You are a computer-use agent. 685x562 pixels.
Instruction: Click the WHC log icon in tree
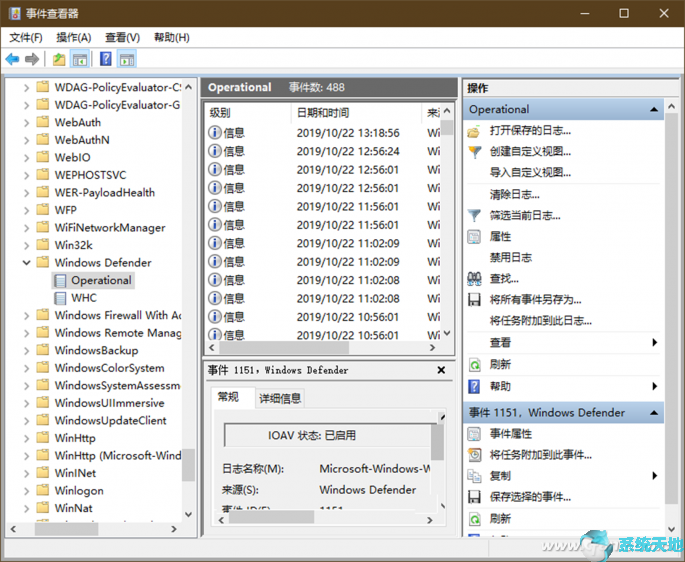pyautogui.click(x=60, y=298)
